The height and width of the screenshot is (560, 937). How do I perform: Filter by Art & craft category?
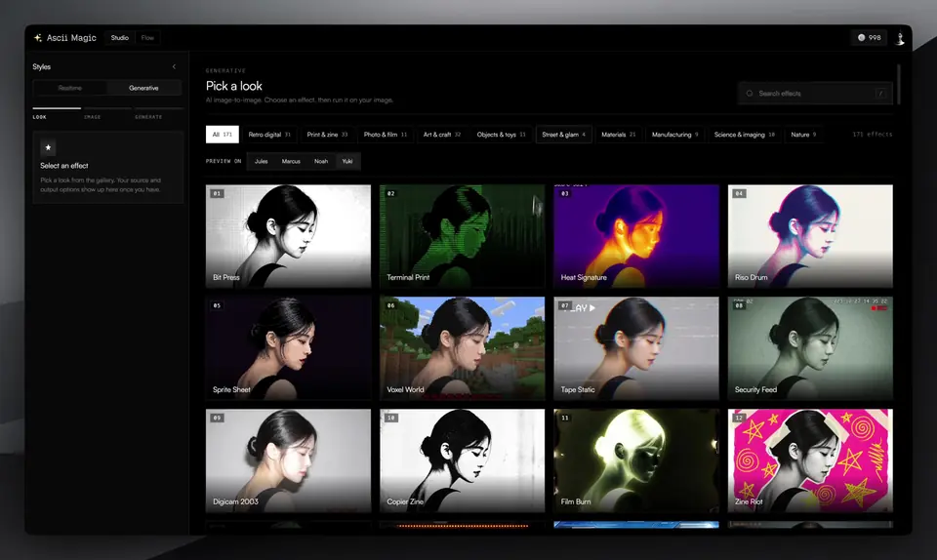click(441, 135)
